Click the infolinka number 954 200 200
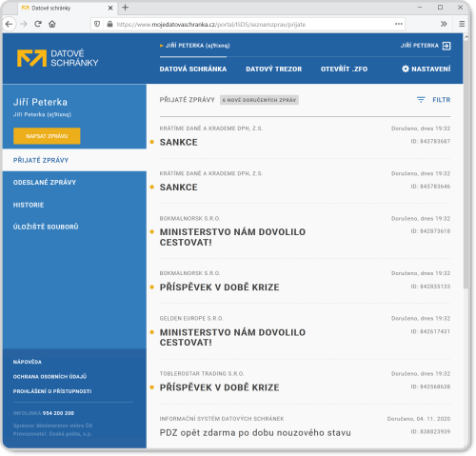 (x=58, y=413)
